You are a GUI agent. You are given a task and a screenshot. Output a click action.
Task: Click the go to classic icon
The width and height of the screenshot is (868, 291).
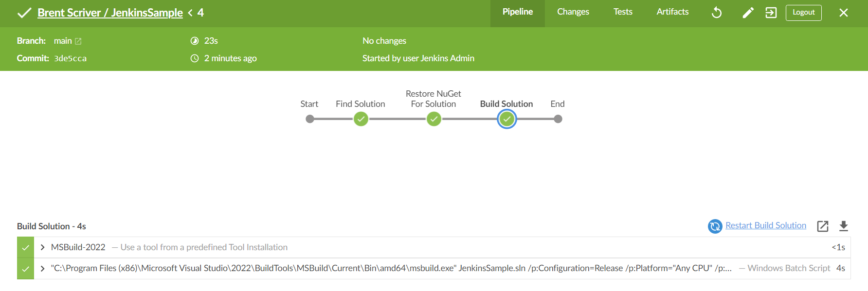(771, 13)
